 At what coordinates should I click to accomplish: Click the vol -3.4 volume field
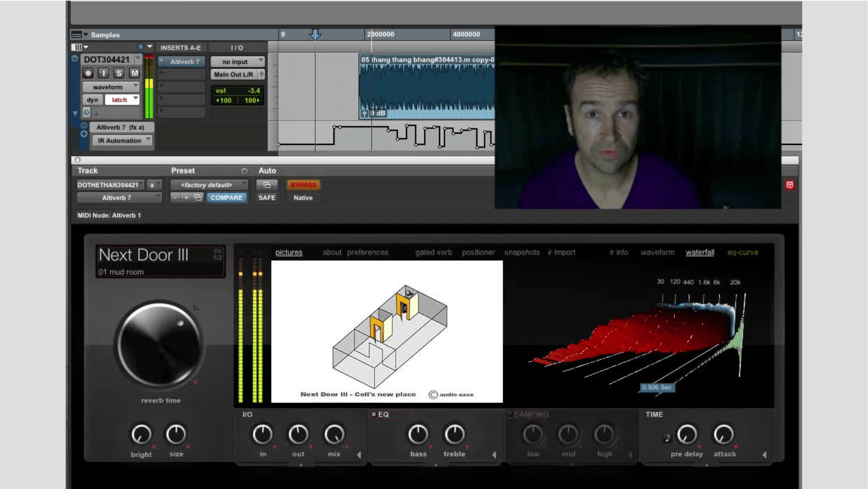pos(238,91)
